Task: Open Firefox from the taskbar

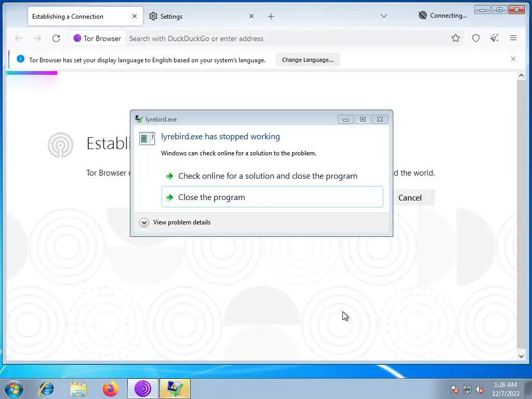Action: point(111,389)
